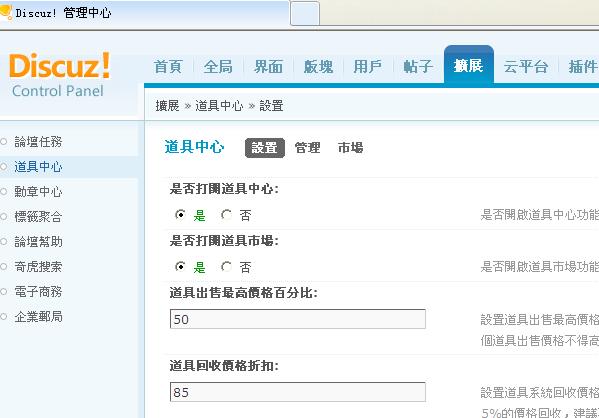
Task: Switch to the 市場 sub-tab
Action: (x=350, y=147)
